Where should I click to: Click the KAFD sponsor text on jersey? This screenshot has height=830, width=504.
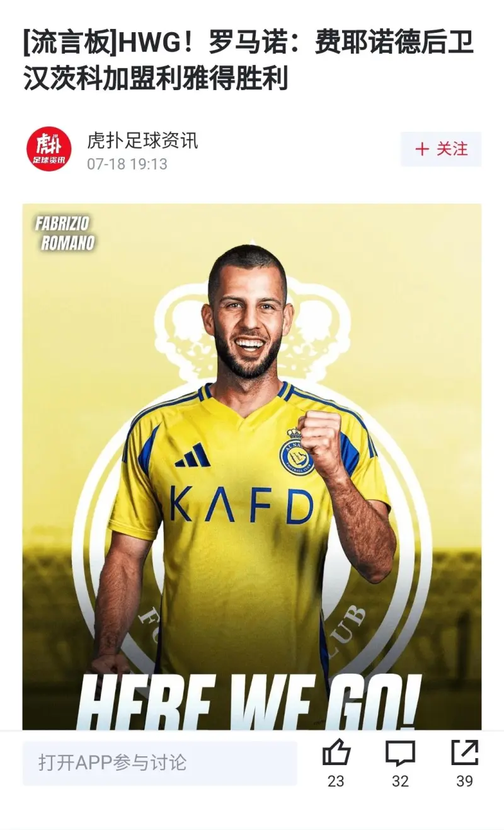click(x=242, y=505)
